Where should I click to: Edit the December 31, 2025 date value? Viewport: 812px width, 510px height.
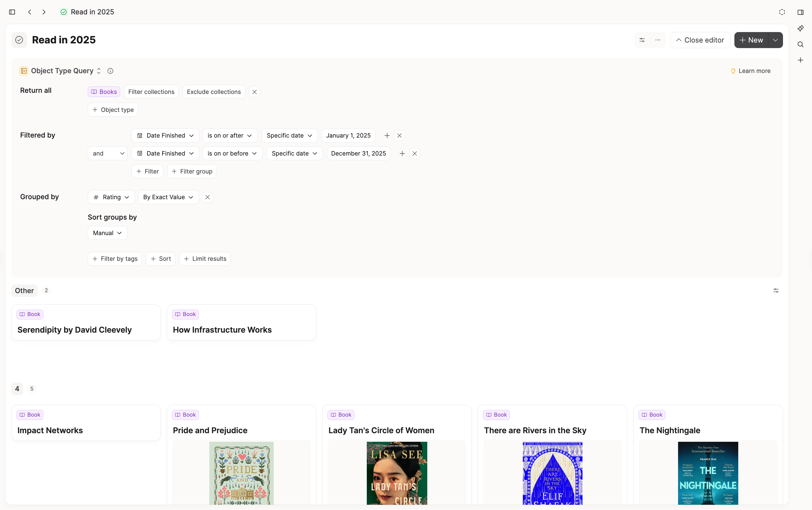[358, 154]
